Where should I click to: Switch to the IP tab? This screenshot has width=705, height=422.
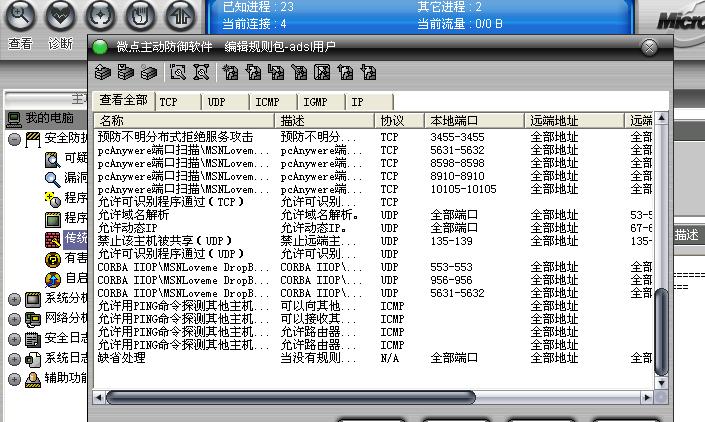tap(370, 102)
